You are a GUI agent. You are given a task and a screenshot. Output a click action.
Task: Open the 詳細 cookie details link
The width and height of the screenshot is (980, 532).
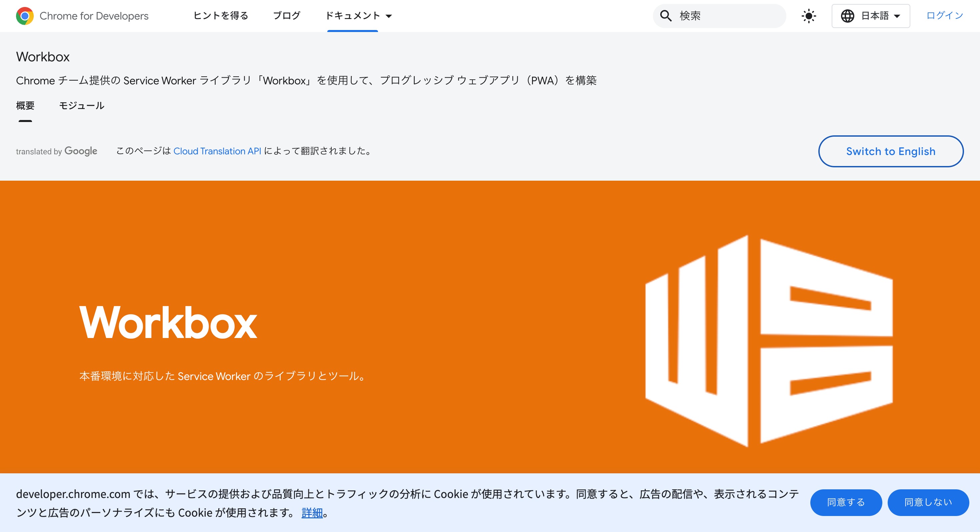pos(312,513)
